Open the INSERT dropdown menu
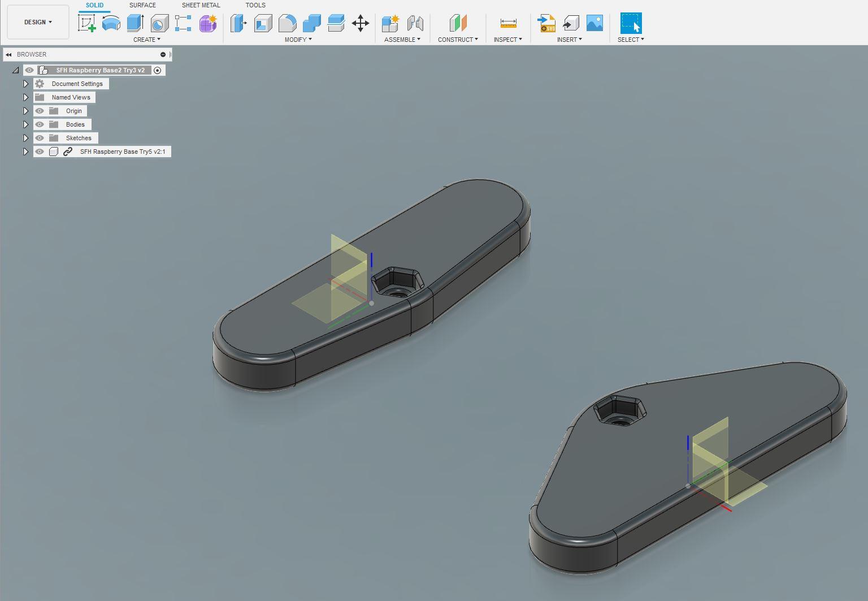This screenshot has width=868, height=601. (570, 40)
